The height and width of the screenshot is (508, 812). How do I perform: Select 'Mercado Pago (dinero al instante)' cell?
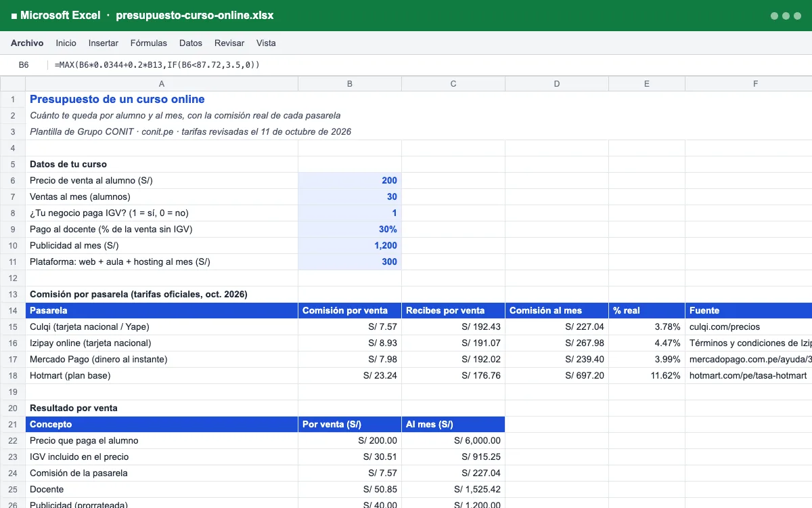[x=162, y=359]
